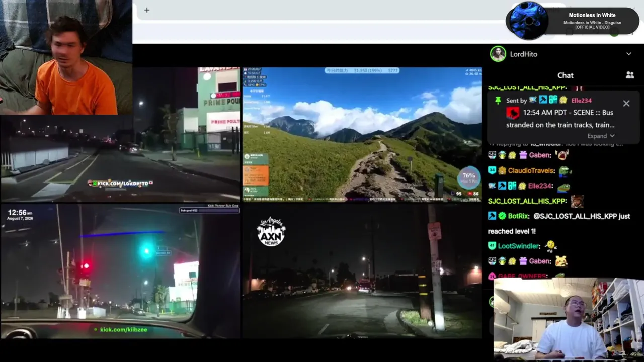The height and width of the screenshot is (362, 644).
Task: Click the Los Angeles AXN News logo
Action: coord(271,232)
